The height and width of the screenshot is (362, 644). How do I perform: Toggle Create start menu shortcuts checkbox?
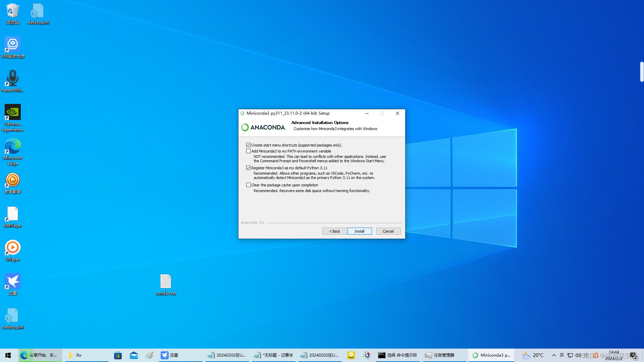(x=248, y=145)
